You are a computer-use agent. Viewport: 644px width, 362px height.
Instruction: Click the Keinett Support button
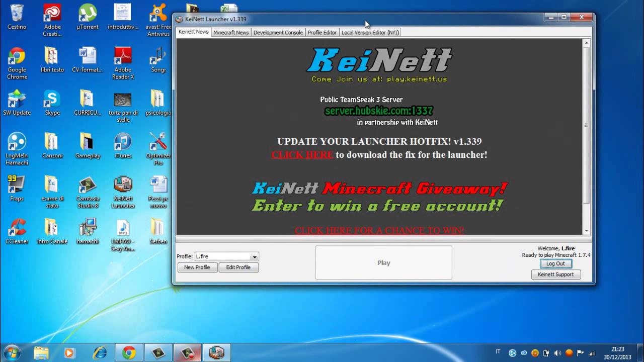pos(556,275)
